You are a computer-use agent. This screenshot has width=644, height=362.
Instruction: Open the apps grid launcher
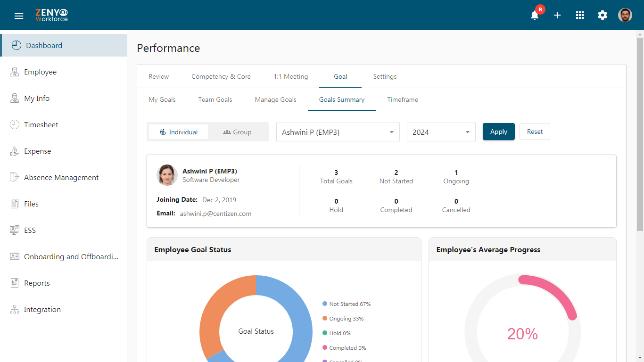580,15
